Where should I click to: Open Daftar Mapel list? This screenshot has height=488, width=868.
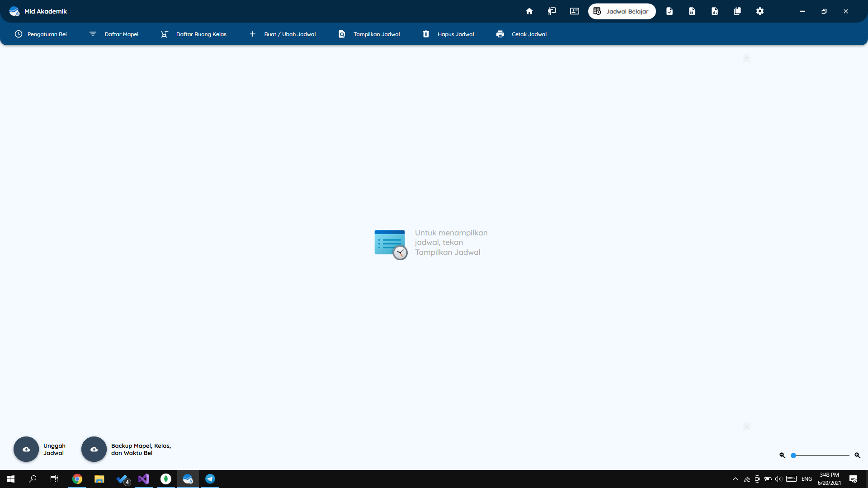pyautogui.click(x=114, y=34)
